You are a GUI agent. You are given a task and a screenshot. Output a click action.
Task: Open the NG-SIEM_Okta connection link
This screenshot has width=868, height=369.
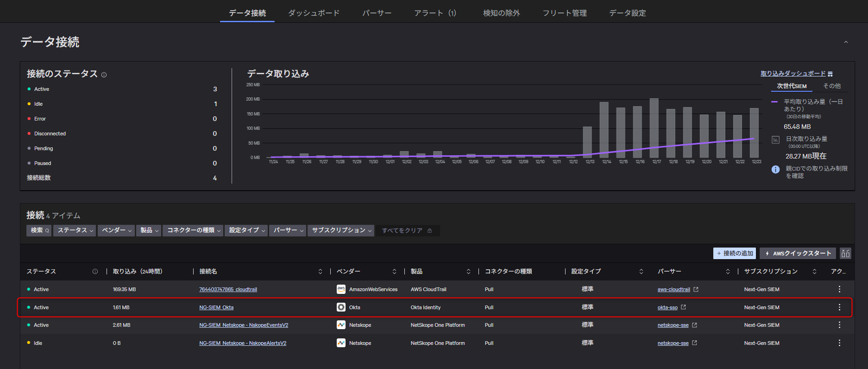tap(216, 308)
